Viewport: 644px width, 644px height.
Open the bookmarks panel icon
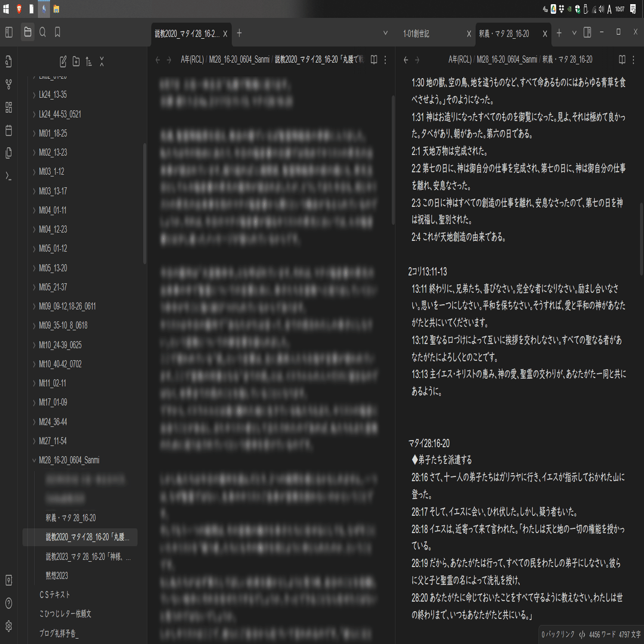57,32
